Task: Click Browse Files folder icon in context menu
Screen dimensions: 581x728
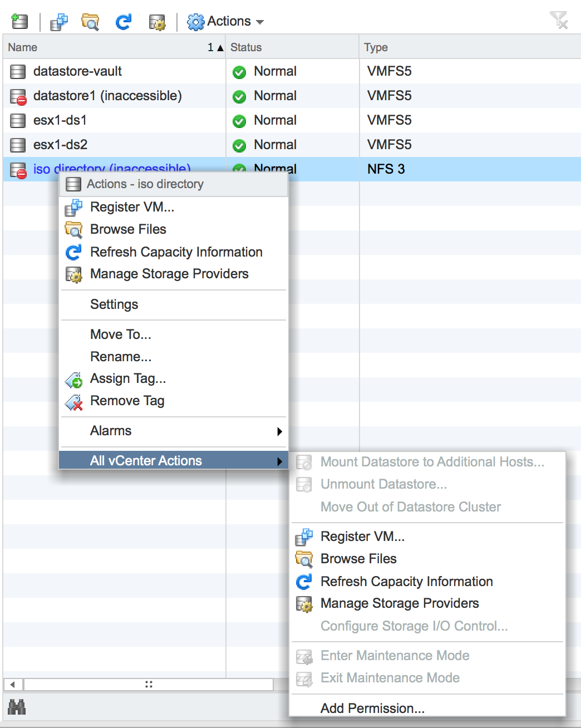Action: 73,230
